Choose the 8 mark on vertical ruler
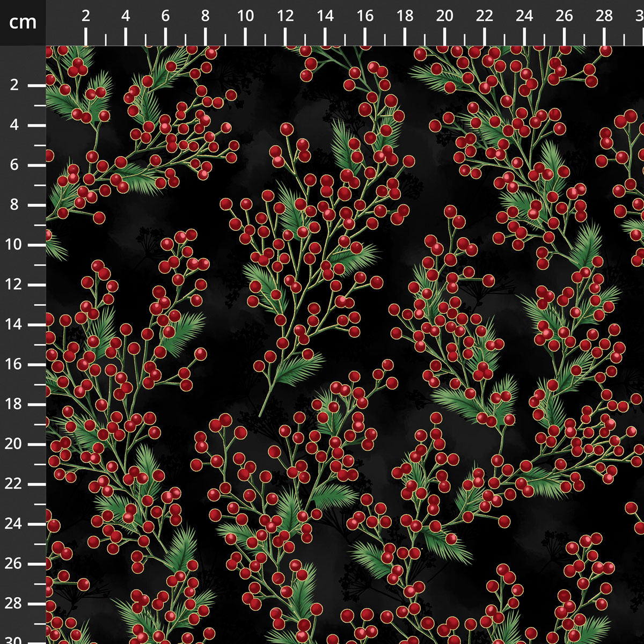The width and height of the screenshot is (644, 644). [14, 205]
